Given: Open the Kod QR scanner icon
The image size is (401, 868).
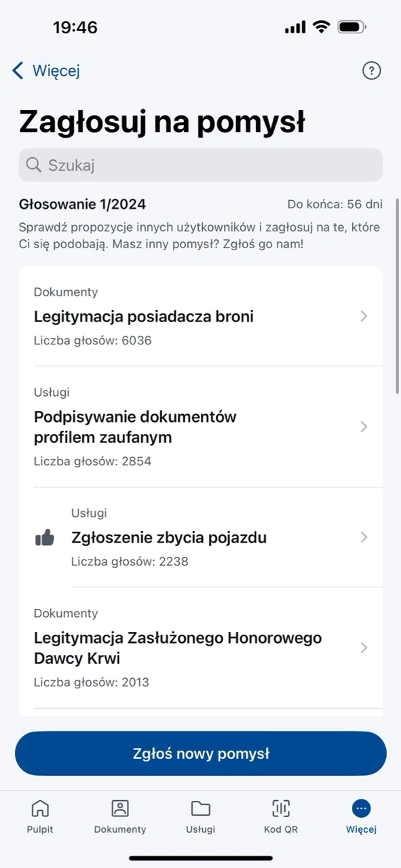Looking at the screenshot, I should [281, 808].
